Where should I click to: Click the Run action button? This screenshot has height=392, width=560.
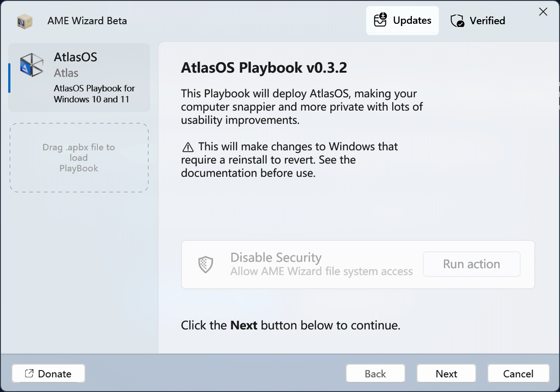click(472, 264)
